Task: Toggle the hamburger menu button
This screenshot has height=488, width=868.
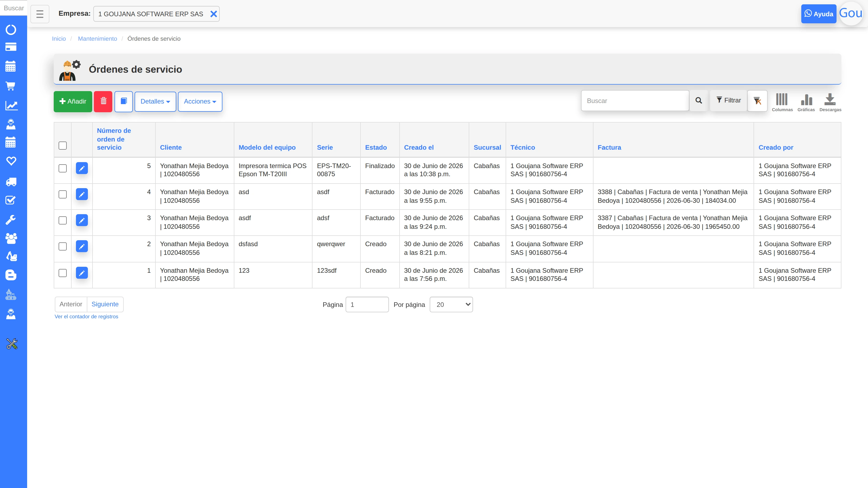Action: 40,14
